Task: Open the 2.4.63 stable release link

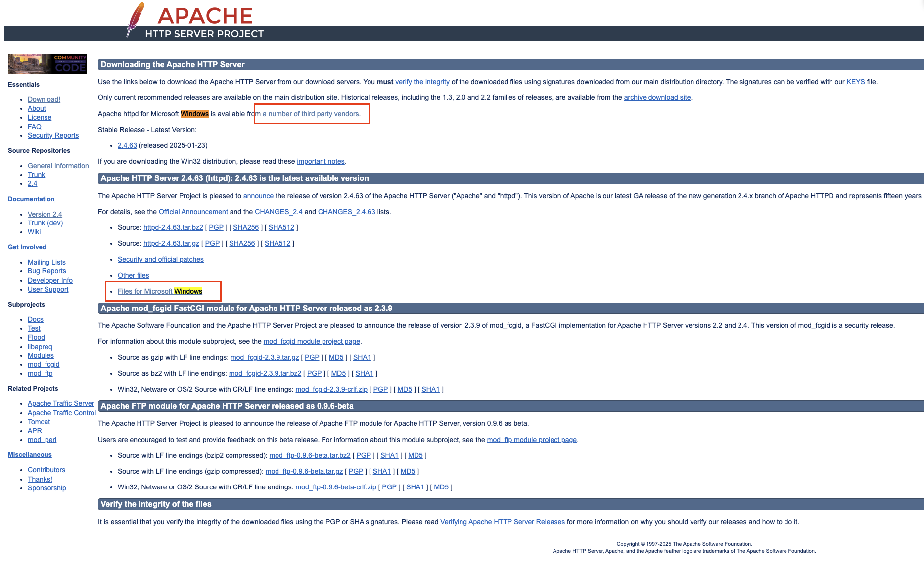Action: coord(127,145)
